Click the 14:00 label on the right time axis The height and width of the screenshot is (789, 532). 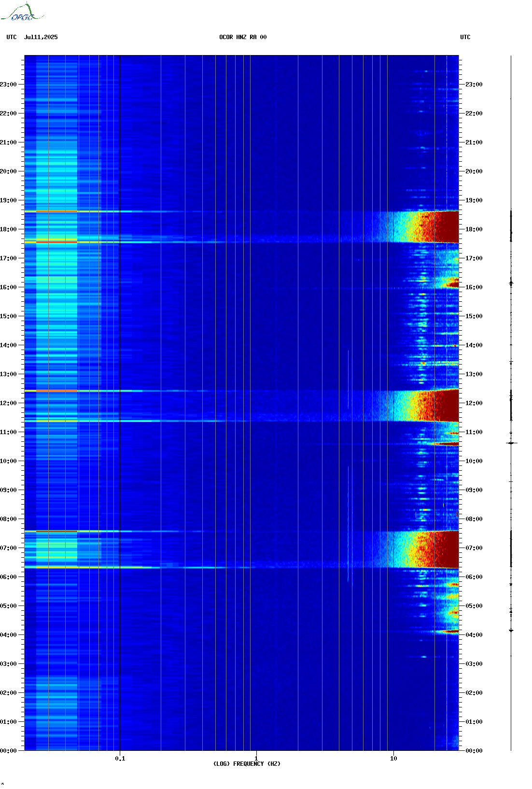[x=474, y=345]
